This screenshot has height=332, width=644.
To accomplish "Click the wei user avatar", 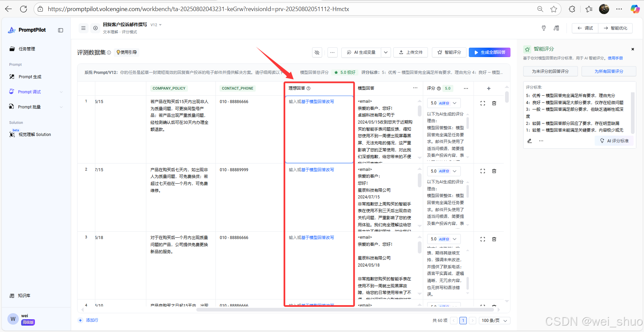I will pyautogui.click(x=13, y=319).
